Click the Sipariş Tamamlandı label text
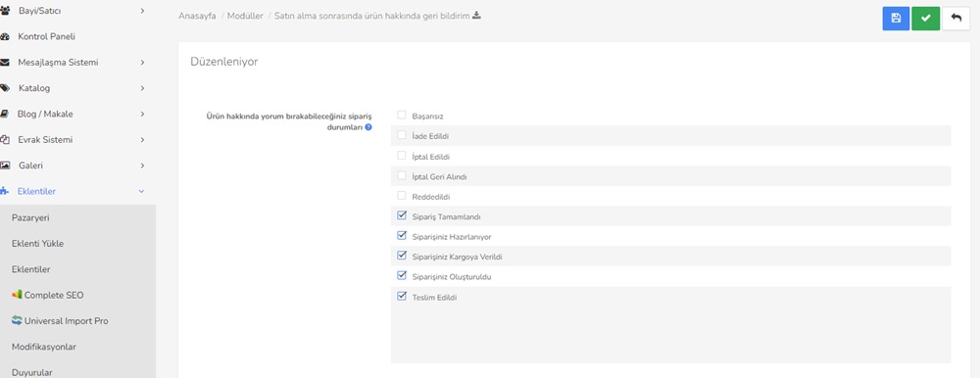The image size is (980, 378). (446, 216)
